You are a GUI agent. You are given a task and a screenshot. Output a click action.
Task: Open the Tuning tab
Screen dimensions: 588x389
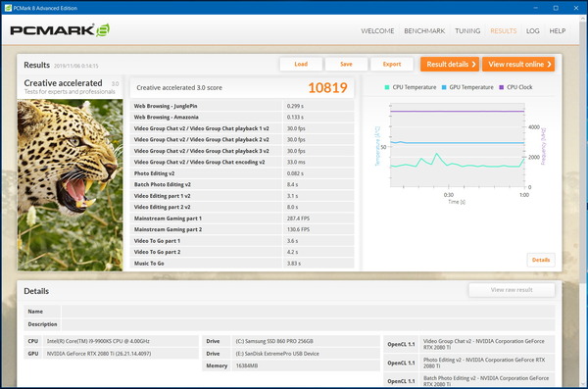pyautogui.click(x=467, y=31)
